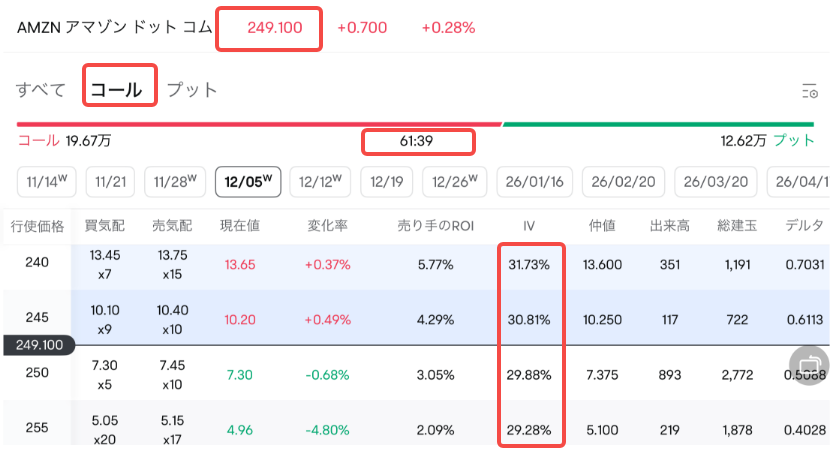Click IV value 29.88%
Image resolution: width=831 pixels, height=450 pixels.
click(x=529, y=375)
